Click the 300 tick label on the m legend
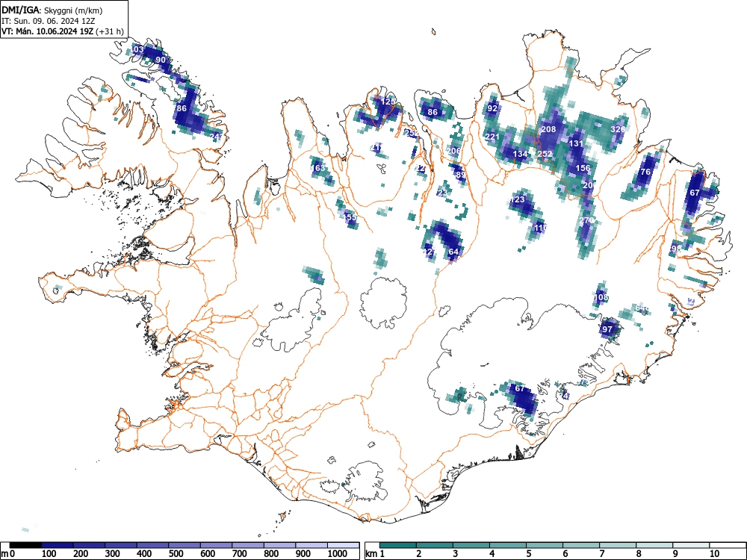The width and height of the screenshot is (747, 560). click(x=113, y=554)
